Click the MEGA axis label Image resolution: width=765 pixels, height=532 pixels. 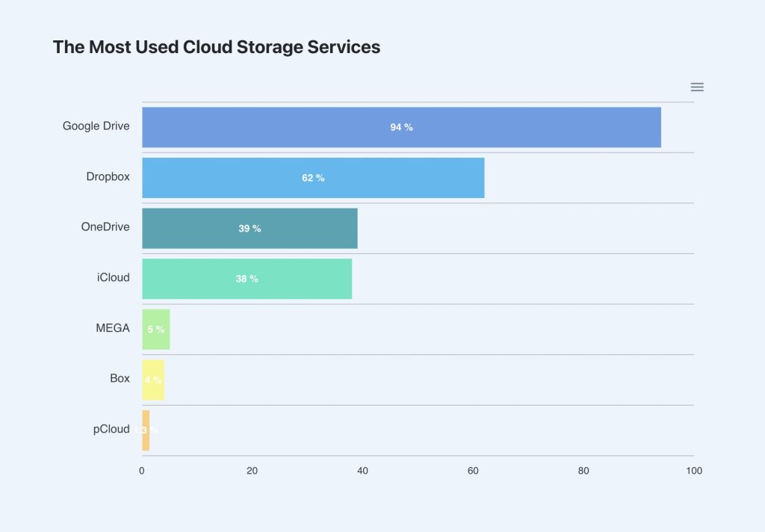click(113, 328)
